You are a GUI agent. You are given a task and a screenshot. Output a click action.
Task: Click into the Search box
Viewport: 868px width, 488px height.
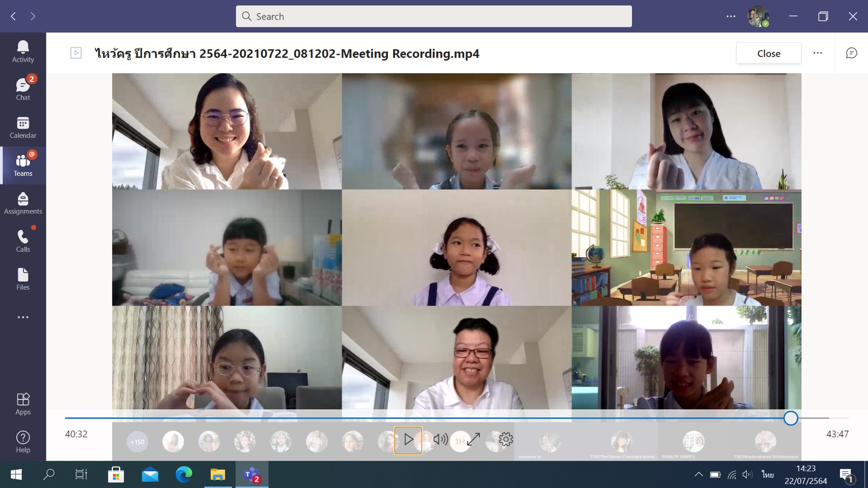[x=434, y=16]
